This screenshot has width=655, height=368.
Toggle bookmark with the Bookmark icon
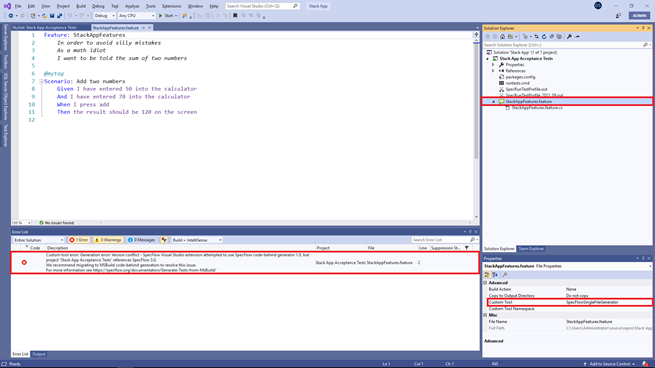coord(235,16)
